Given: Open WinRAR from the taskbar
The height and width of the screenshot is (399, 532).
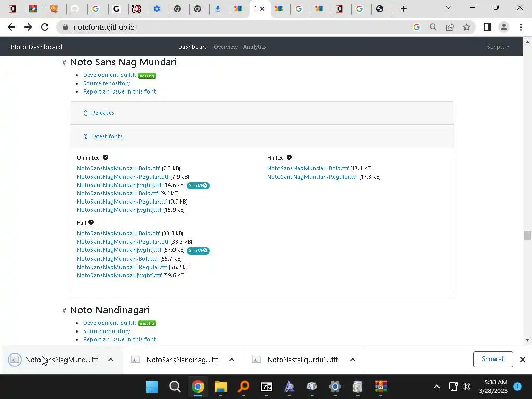Looking at the screenshot, I should pyautogui.click(x=381, y=387).
